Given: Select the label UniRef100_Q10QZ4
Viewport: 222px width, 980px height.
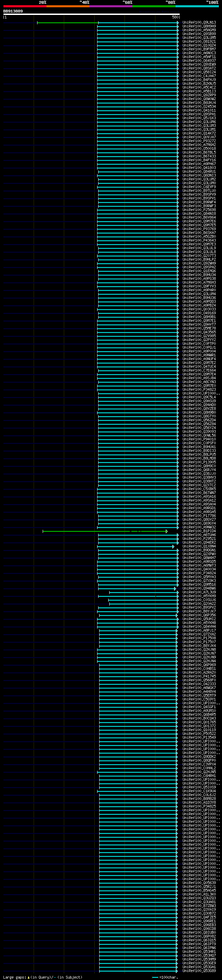Looking at the screenshot, I should pos(199,45).
